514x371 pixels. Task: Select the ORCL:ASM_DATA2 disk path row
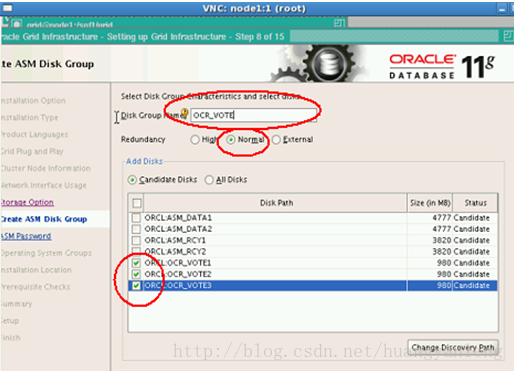(275, 229)
